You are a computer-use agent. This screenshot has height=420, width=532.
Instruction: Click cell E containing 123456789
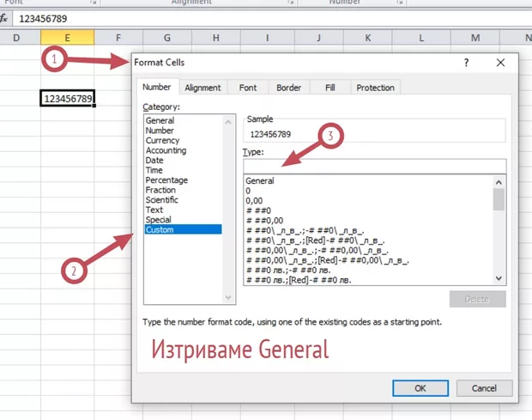[68, 99]
